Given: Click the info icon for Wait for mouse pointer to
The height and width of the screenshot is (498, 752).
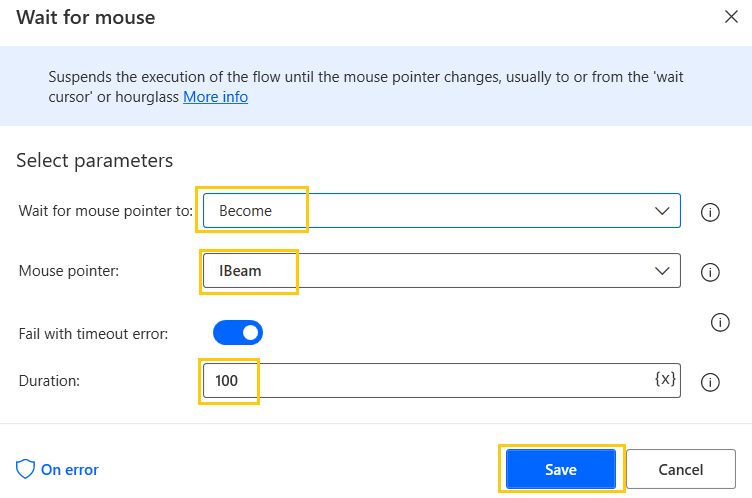Looking at the screenshot, I should pos(711,211).
